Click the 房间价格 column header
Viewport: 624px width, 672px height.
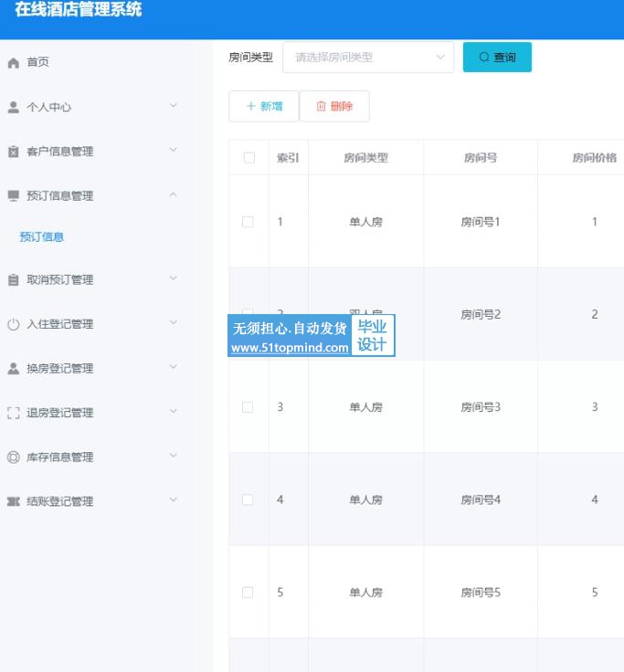[x=594, y=158]
